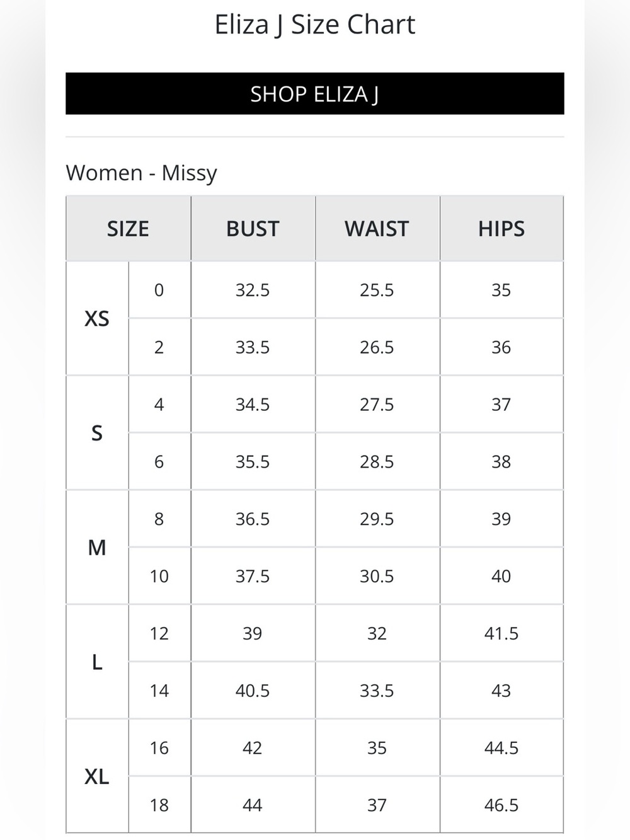This screenshot has height=840, width=630.
Task: Click the size 18 number cell
Action: coord(159,805)
